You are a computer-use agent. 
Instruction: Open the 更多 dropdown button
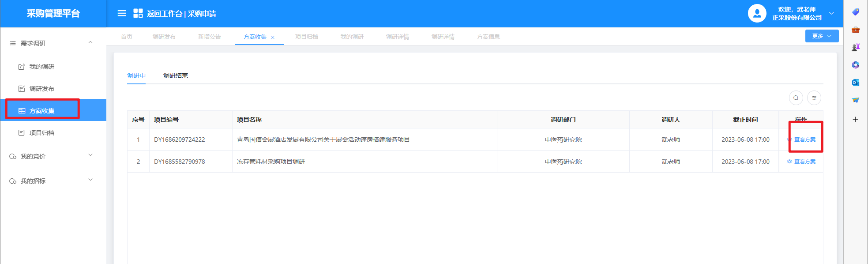[821, 36]
